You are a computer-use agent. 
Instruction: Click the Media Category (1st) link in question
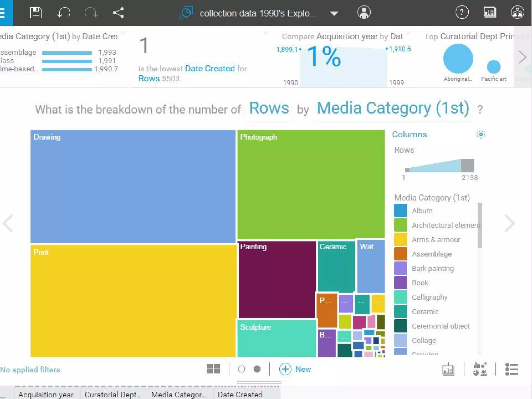point(393,108)
